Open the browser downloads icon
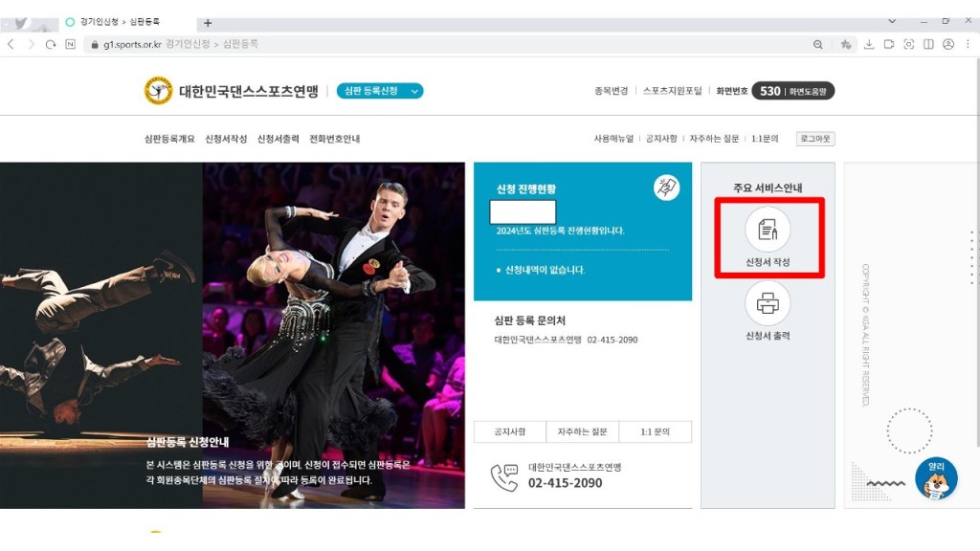 (869, 44)
